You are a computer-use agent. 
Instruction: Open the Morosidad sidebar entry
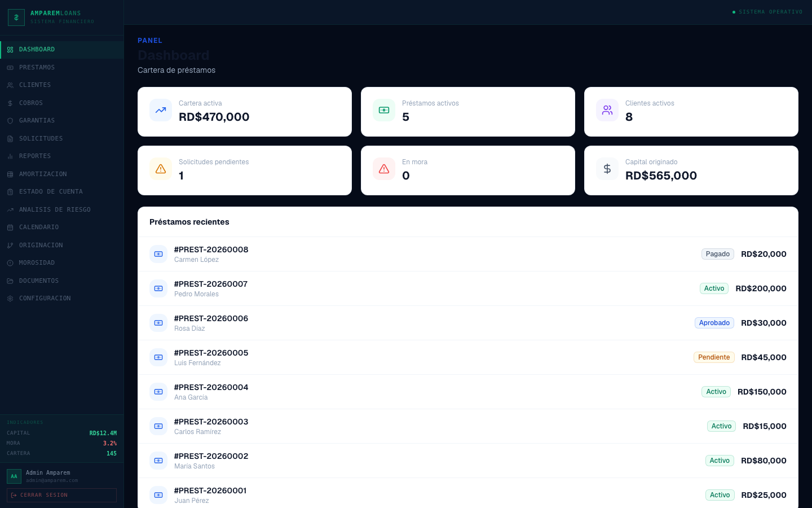(62, 263)
